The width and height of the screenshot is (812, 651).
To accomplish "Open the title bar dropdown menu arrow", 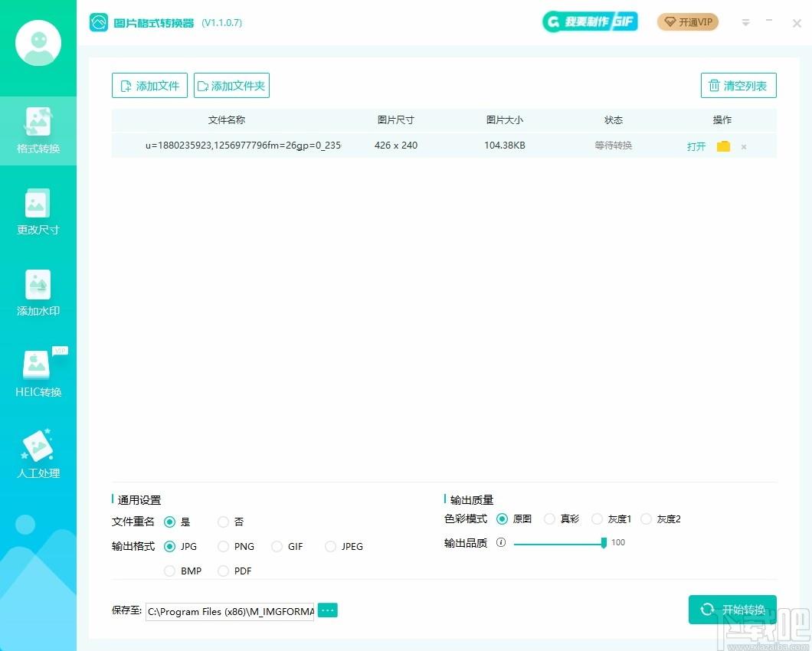I will click(745, 23).
